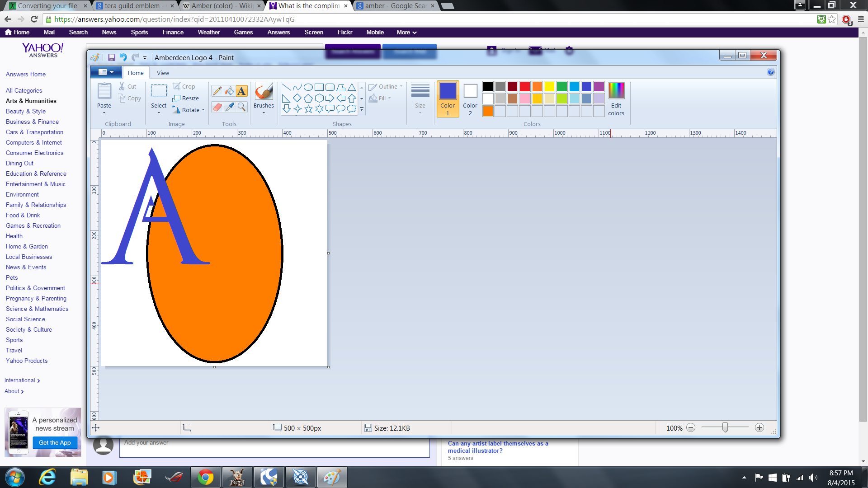Open the Paint file menu button
Screen dimensions: 868x488
[x=106, y=72]
